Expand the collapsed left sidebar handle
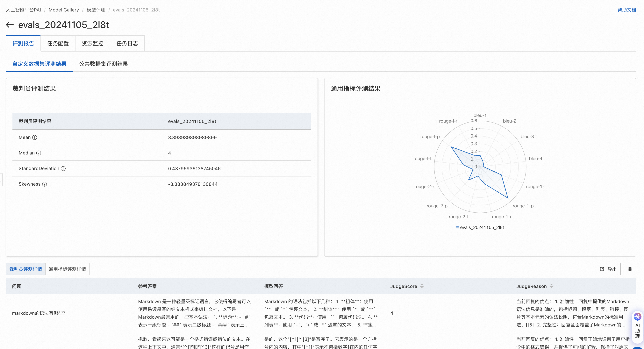 pos(1,180)
